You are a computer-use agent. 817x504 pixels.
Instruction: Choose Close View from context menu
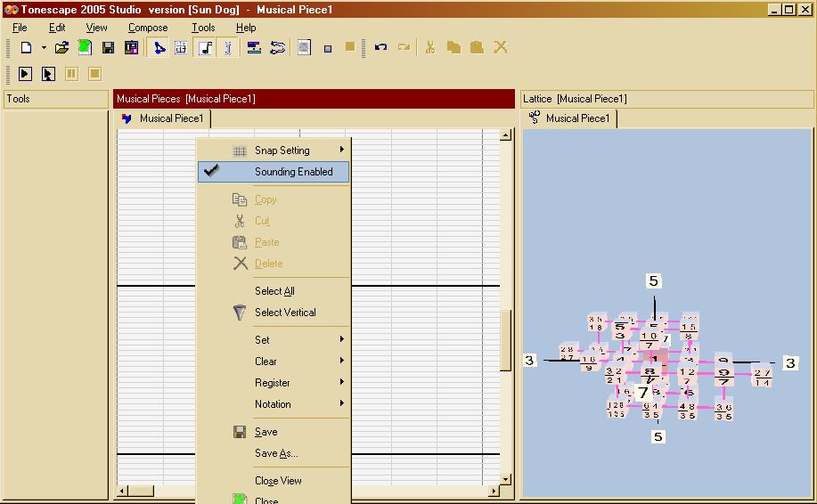pos(274,481)
